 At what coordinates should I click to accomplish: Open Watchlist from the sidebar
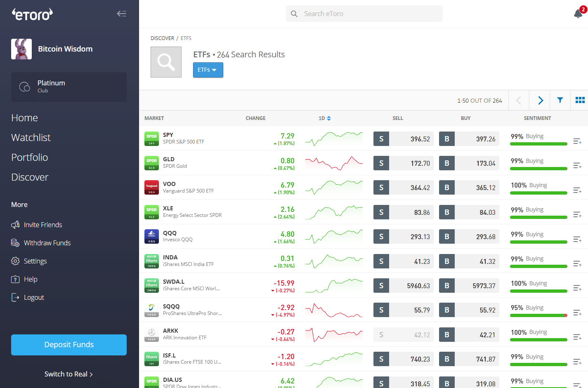(31, 138)
